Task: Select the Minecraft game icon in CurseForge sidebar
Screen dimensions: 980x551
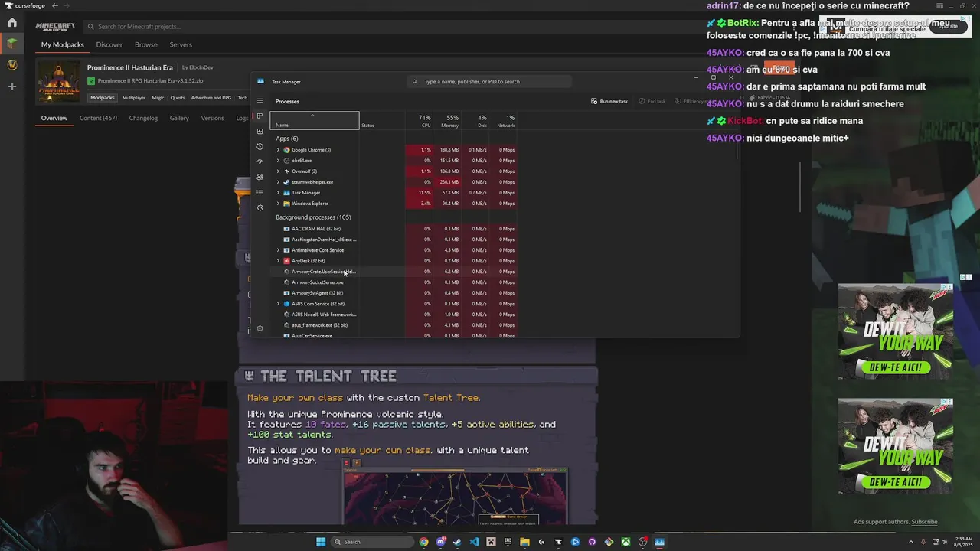Action: point(12,44)
